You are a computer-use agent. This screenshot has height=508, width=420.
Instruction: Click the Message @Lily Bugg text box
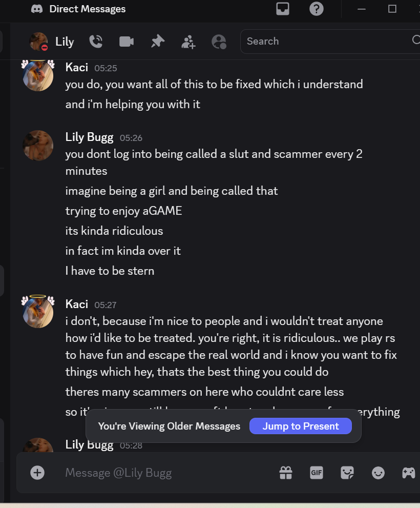click(x=164, y=473)
